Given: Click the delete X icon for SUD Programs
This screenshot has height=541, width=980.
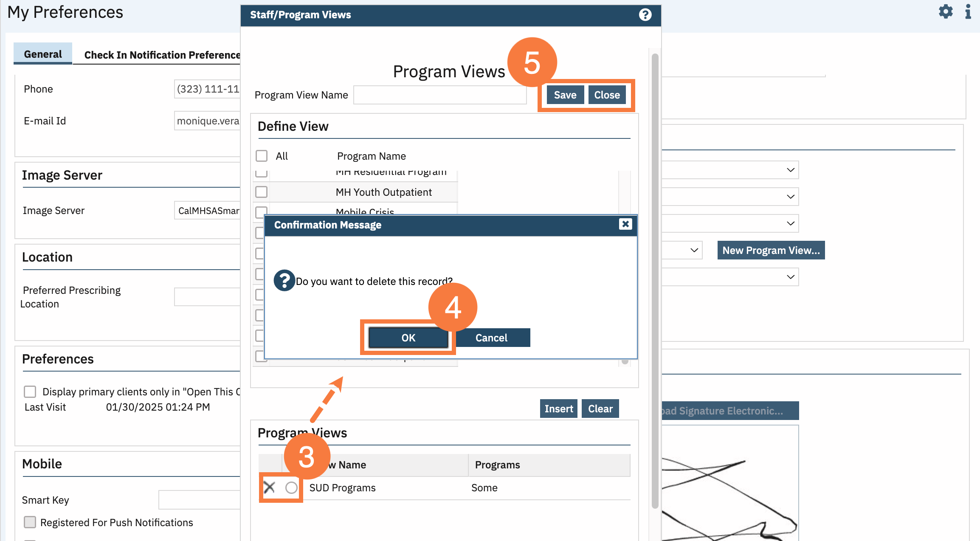Looking at the screenshot, I should (x=269, y=487).
